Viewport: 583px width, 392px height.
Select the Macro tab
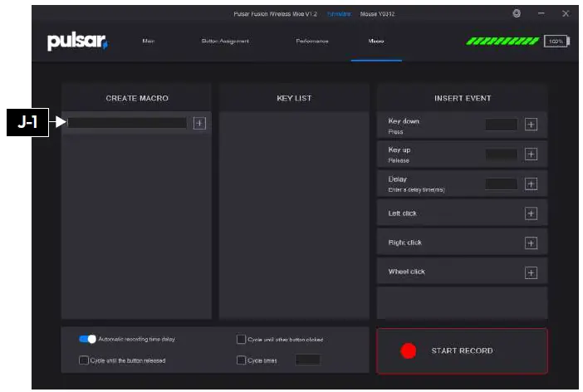[376, 41]
